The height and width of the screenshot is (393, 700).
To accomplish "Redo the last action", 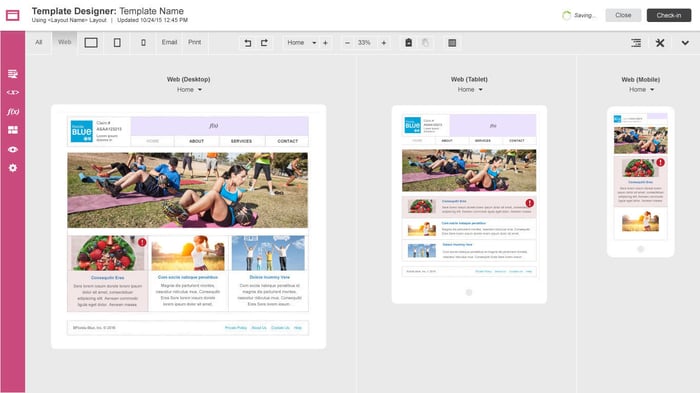I will [264, 43].
